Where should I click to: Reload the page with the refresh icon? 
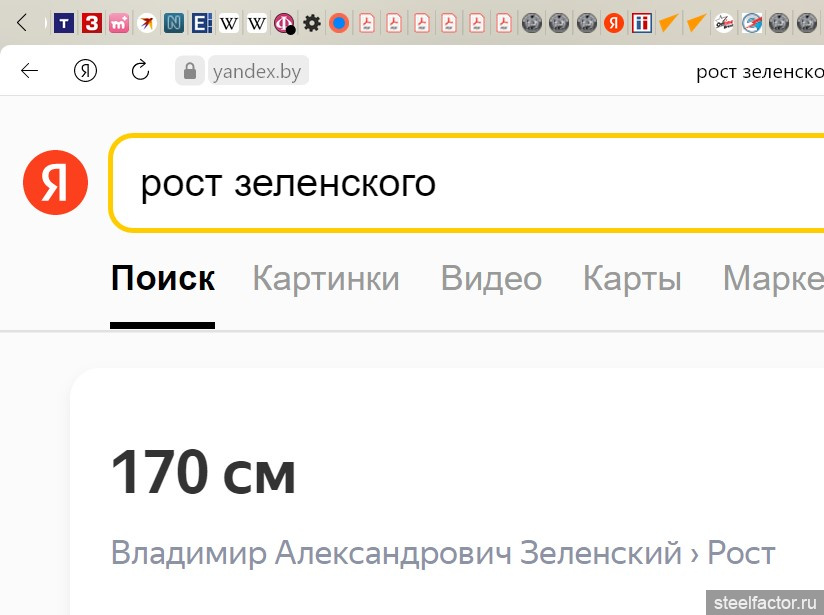140,70
